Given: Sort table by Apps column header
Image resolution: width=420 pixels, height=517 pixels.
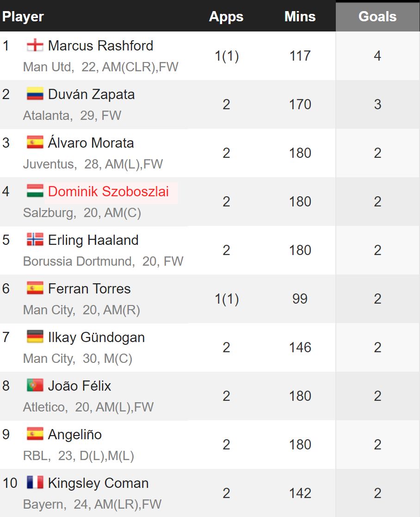Looking at the screenshot, I should pyautogui.click(x=226, y=17).
